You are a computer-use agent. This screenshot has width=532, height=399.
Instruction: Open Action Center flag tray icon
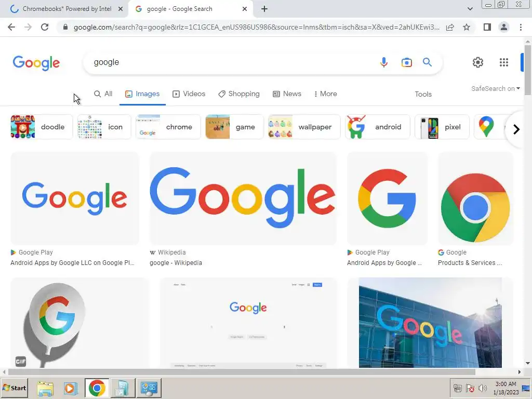coord(470,388)
